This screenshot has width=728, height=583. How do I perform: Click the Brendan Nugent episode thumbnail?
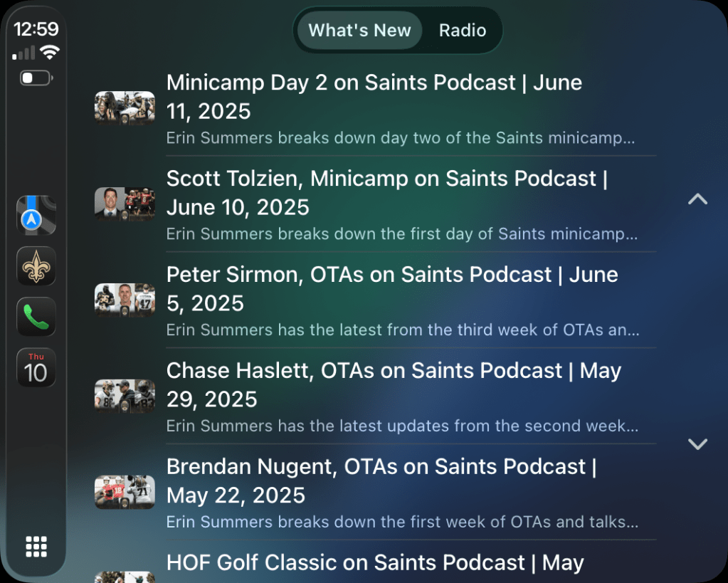[125, 492]
